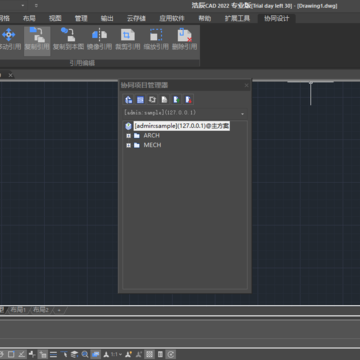Toggle the highlighted blue folder status bar button
This screenshot has height=360, width=360.
tap(96, 354)
